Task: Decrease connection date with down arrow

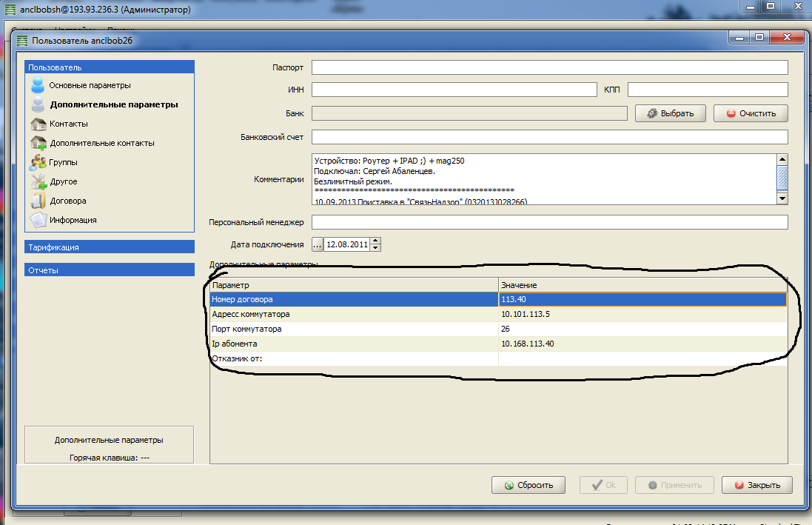Action: (375, 248)
